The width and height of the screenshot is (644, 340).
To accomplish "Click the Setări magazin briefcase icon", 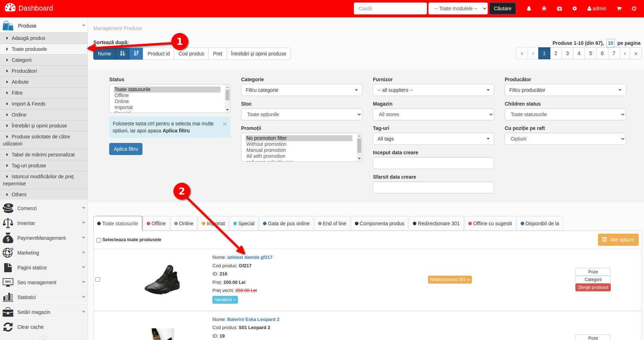I will (8, 312).
